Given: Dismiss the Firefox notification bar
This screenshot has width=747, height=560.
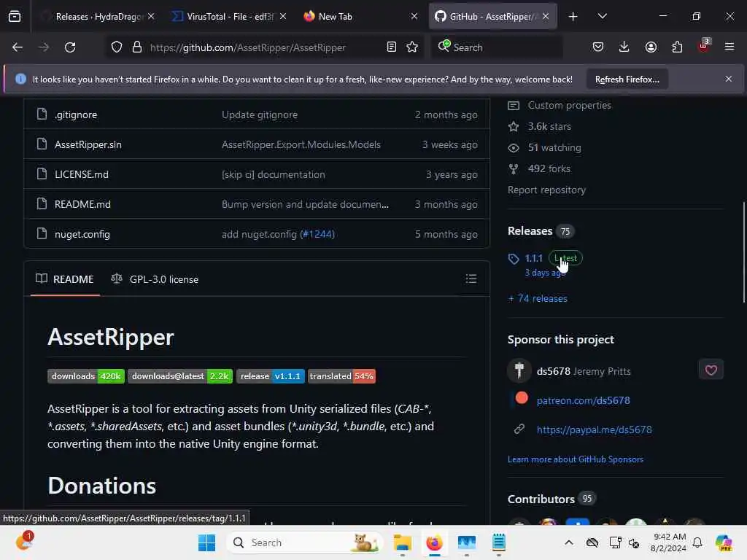Looking at the screenshot, I should point(728,79).
